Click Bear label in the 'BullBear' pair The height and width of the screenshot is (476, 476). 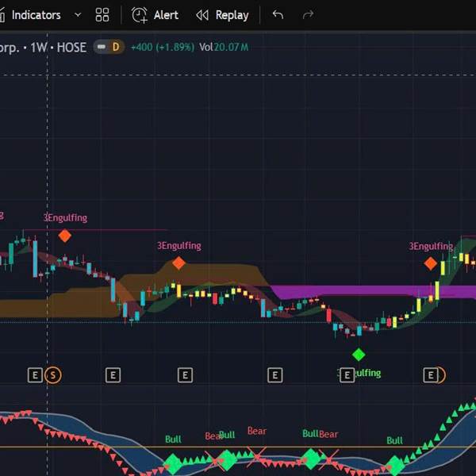(328, 435)
